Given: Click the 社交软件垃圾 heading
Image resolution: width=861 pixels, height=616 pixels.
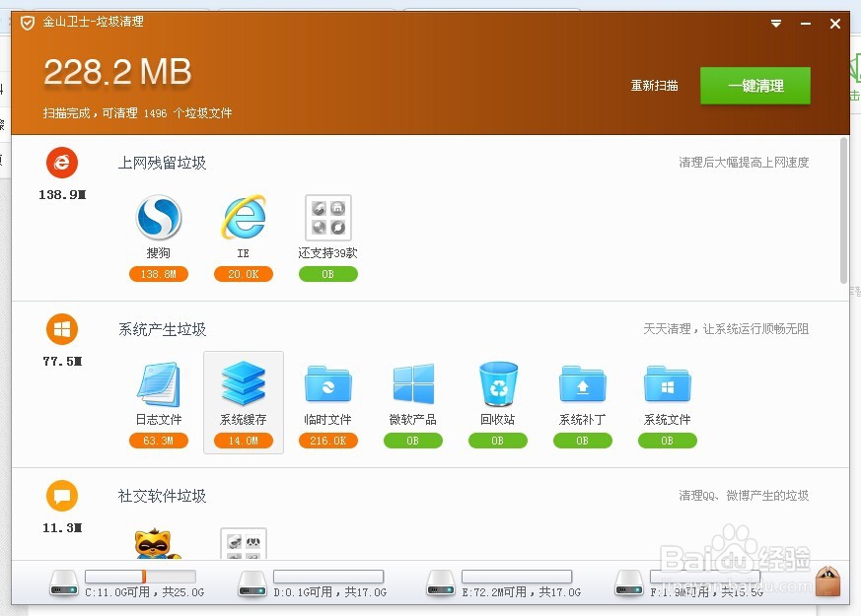Looking at the screenshot, I should 162,496.
